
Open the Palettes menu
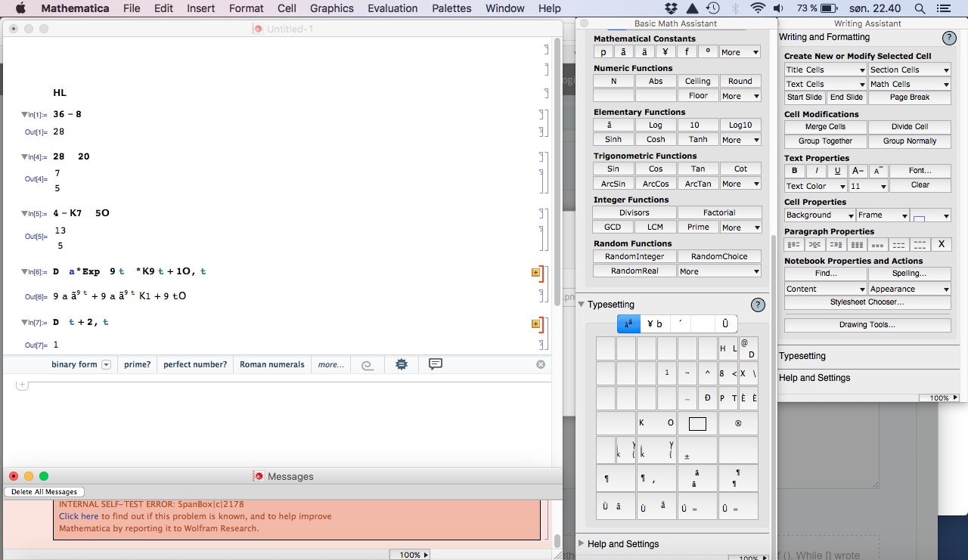451,8
